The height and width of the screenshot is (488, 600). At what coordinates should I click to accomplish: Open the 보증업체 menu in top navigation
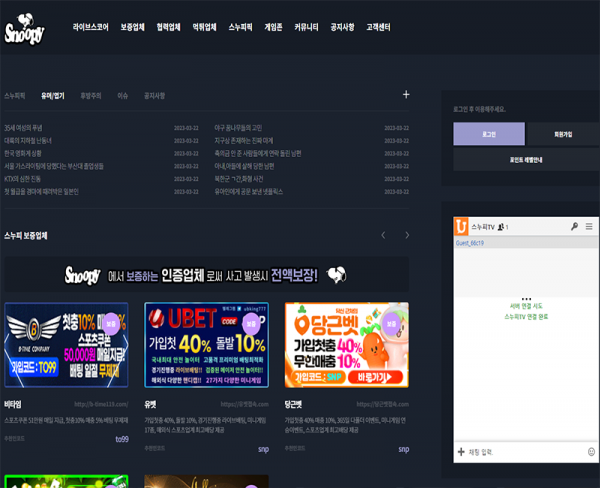tap(132, 27)
